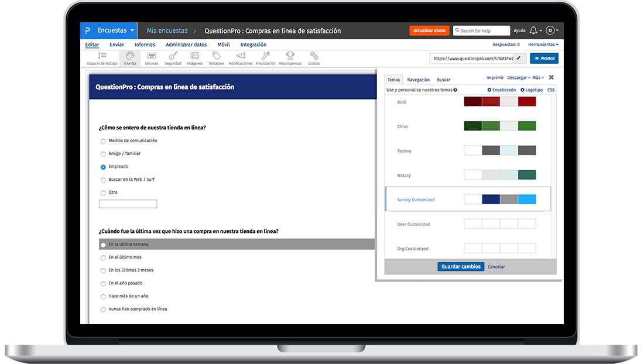Select the Techno theme gray palette
Screen dimensions: 644x364
(x=500, y=150)
